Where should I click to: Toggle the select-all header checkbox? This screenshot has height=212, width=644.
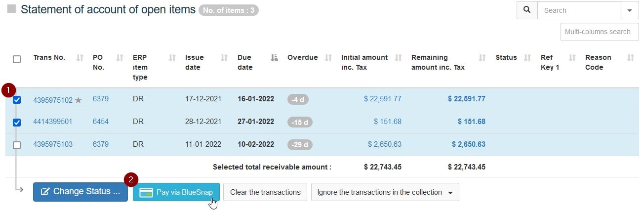coord(17,59)
